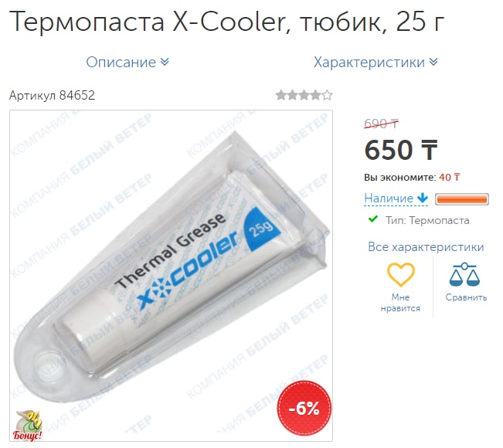
Task: Click the Бонус badge icon
Action: pyautogui.click(x=28, y=426)
